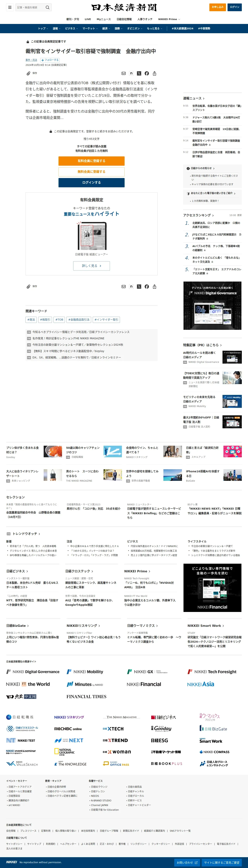This screenshot has width=248, height=868.
Task: Click the header ログイン button
Action: pos(234,7)
